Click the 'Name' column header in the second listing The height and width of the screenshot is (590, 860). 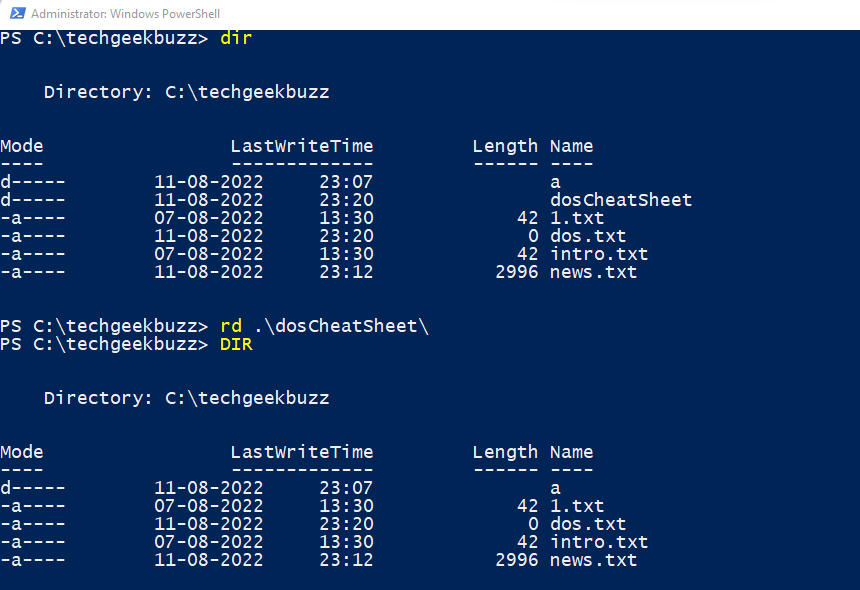(x=571, y=452)
